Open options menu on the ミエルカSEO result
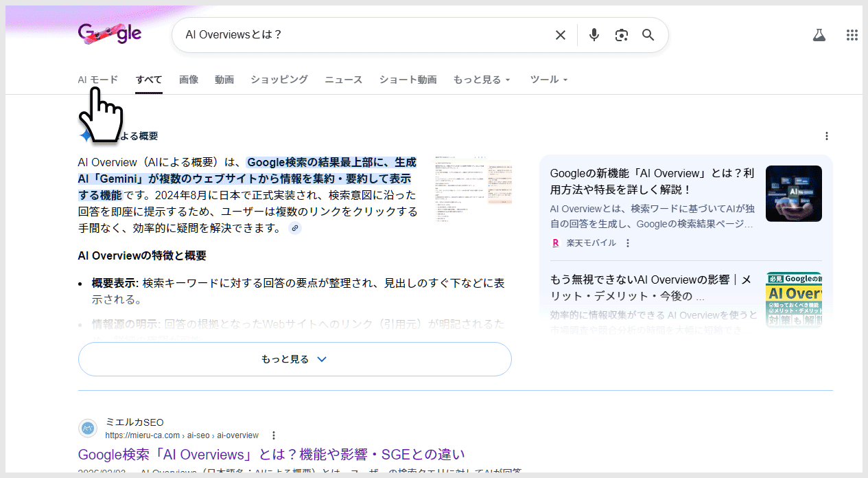Image resolution: width=868 pixels, height=478 pixels. point(274,435)
